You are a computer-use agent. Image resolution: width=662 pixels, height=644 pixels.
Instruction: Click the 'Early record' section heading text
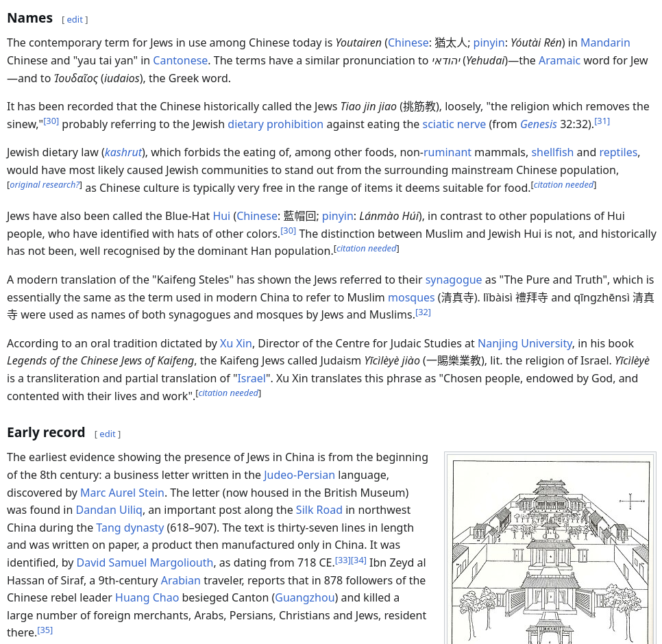(x=46, y=432)
